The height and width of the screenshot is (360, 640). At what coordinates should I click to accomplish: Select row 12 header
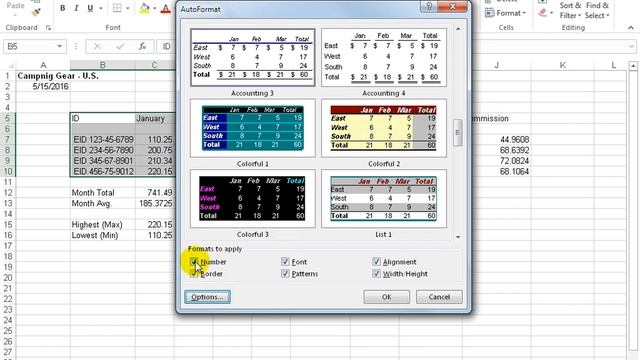click(8, 193)
